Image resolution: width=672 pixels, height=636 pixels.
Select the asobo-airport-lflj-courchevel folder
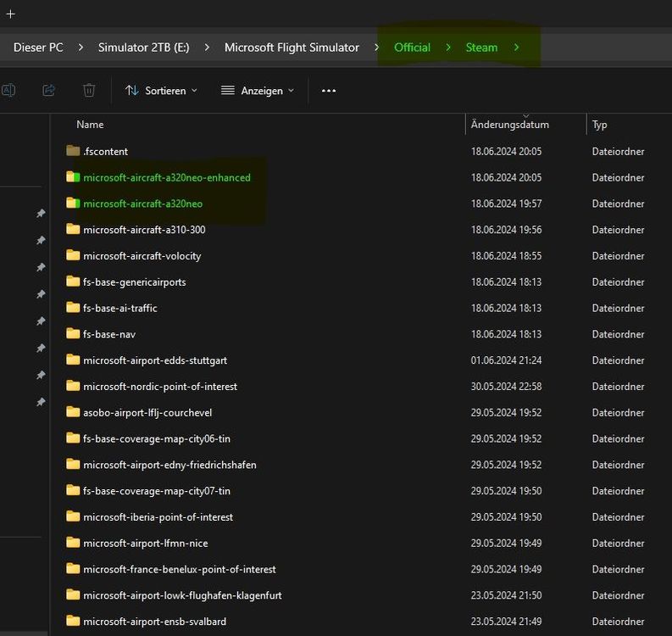point(147,412)
